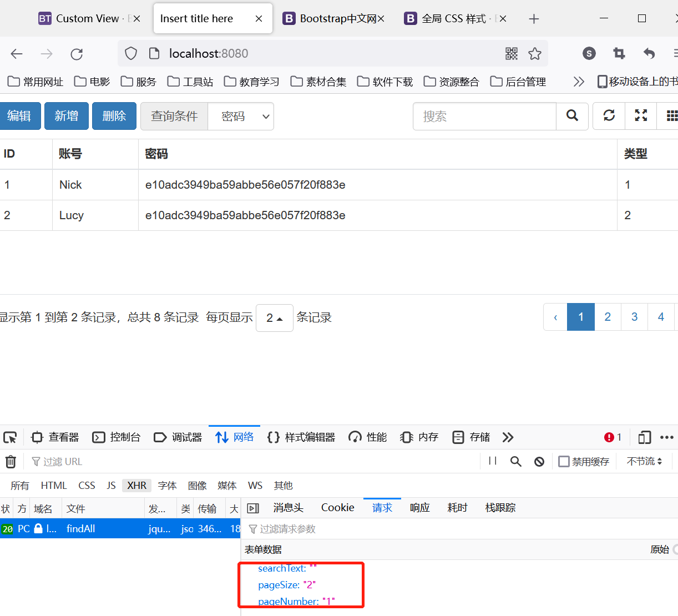
Task: Toggle responsive design mode icon
Action: click(x=644, y=437)
